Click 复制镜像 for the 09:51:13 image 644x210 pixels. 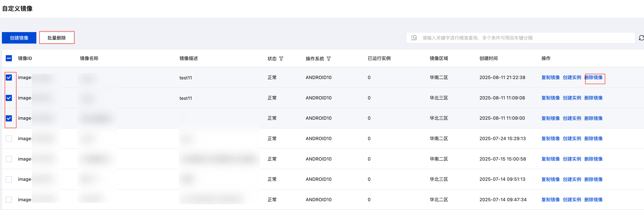(550, 179)
